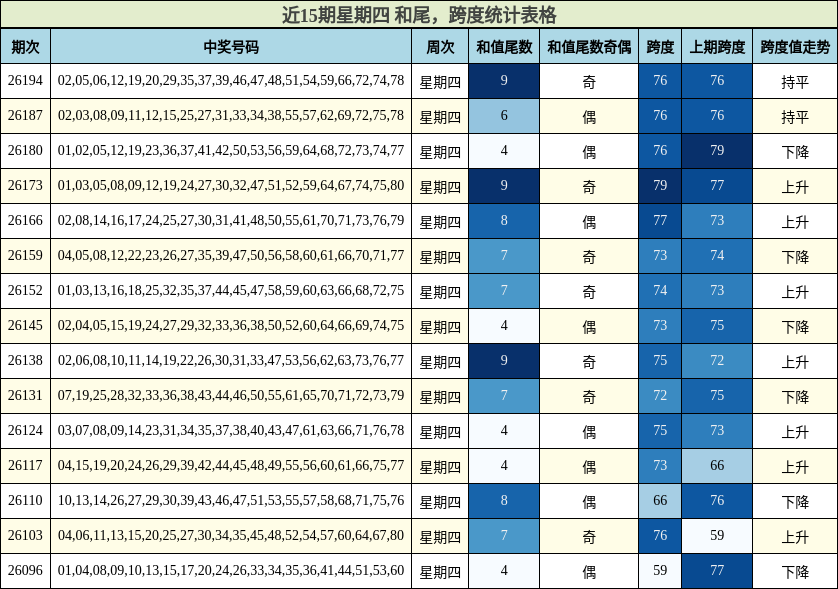Click period number 26159

(25, 255)
